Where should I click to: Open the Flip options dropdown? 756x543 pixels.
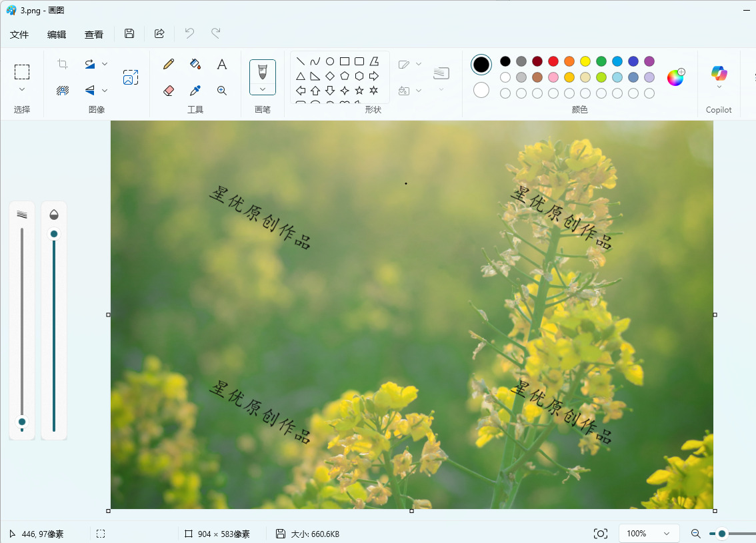[105, 90]
